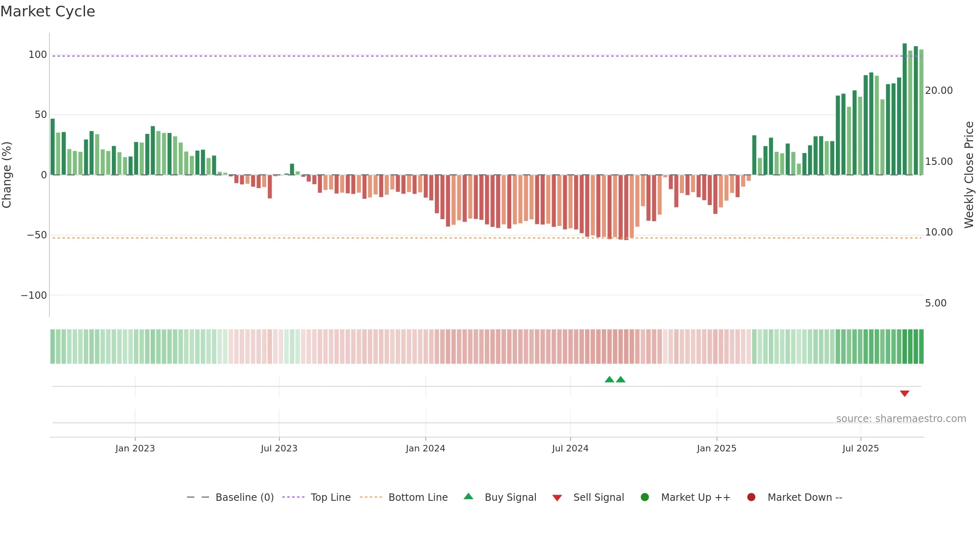Click the Jan 2024 axis label

425,448
